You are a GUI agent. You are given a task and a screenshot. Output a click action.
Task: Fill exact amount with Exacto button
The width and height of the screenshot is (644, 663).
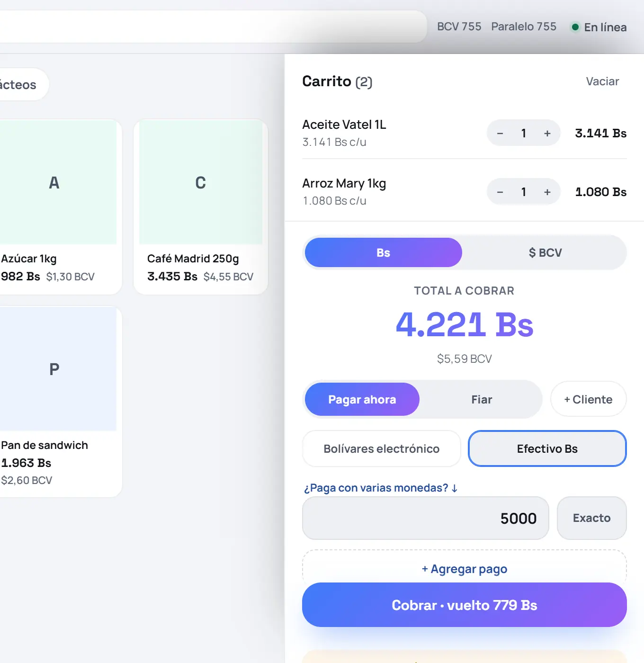(x=592, y=518)
